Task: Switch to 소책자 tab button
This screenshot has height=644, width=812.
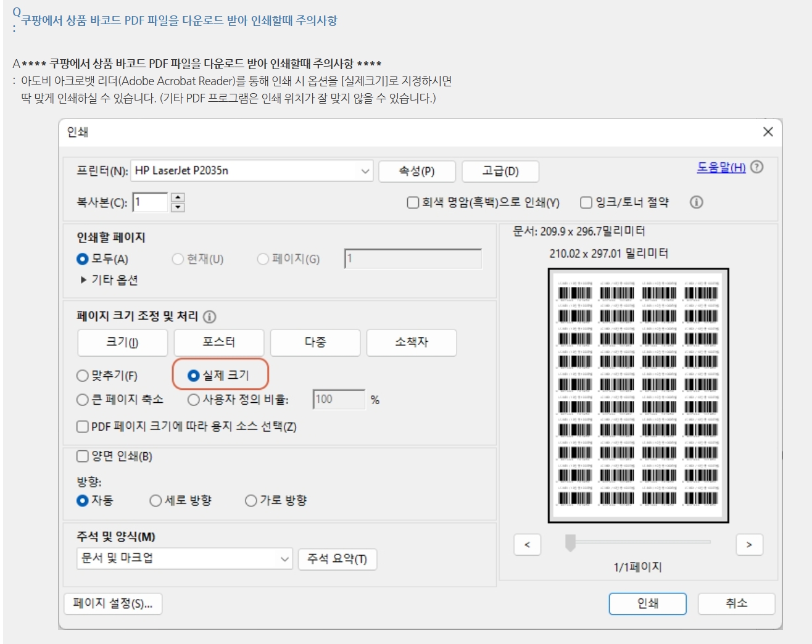Action: coord(412,342)
